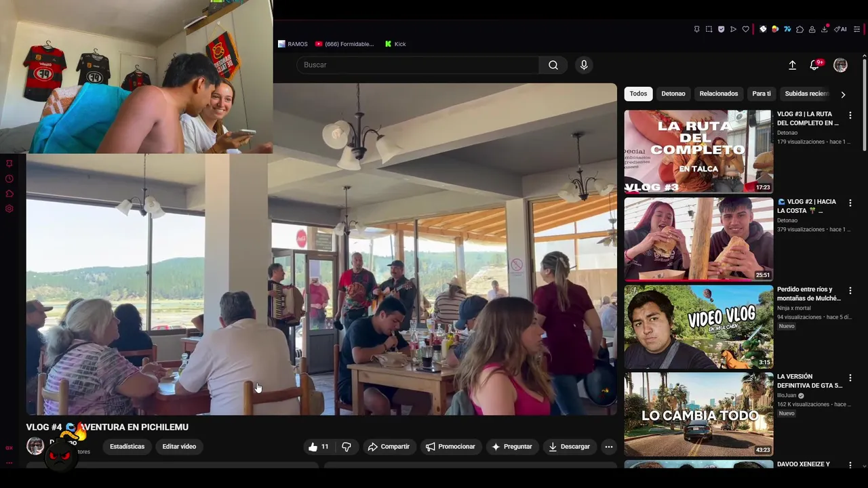Open the browser easy setup sliders icon
This screenshot has width=868, height=488.
pyautogui.click(x=857, y=29)
